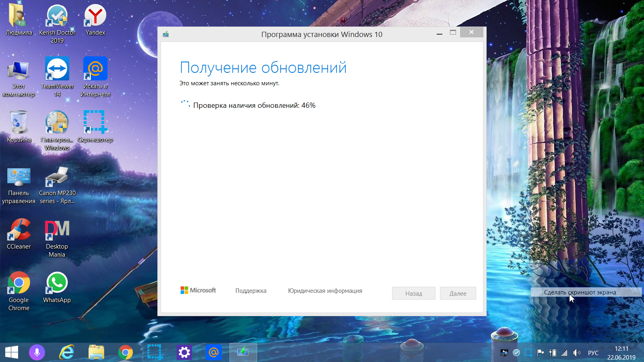
Task: Click the Назад button
Action: tap(414, 293)
